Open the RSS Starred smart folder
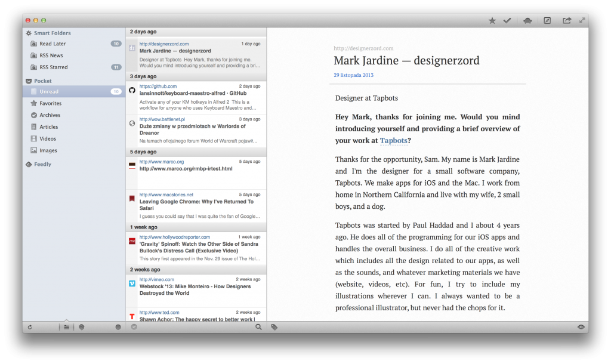Screen dimensions: 611x364 [53, 67]
